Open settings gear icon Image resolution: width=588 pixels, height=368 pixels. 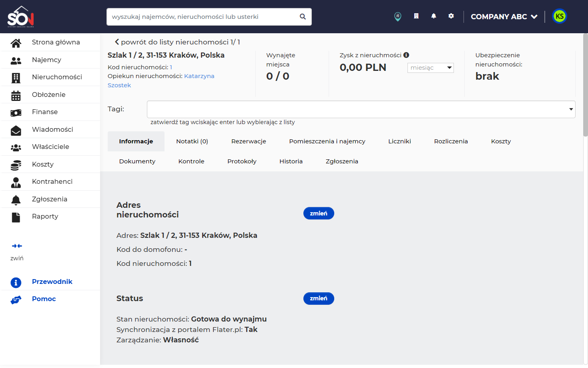tap(451, 16)
